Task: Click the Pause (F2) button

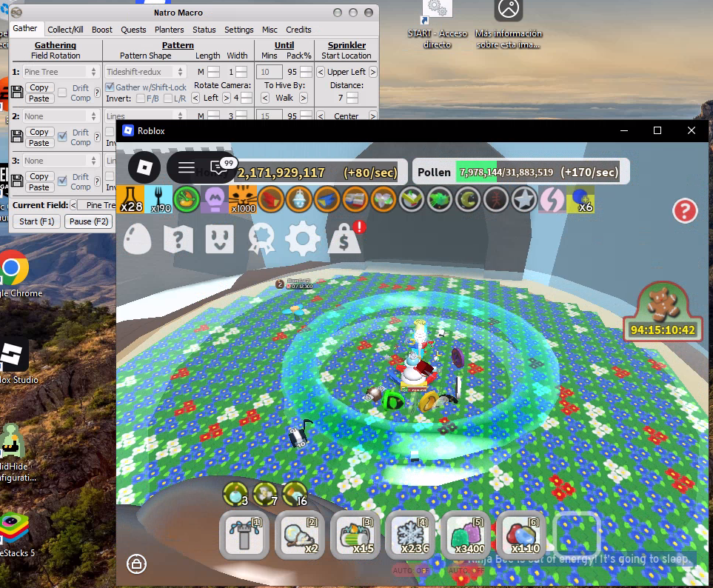Action: pyautogui.click(x=89, y=221)
